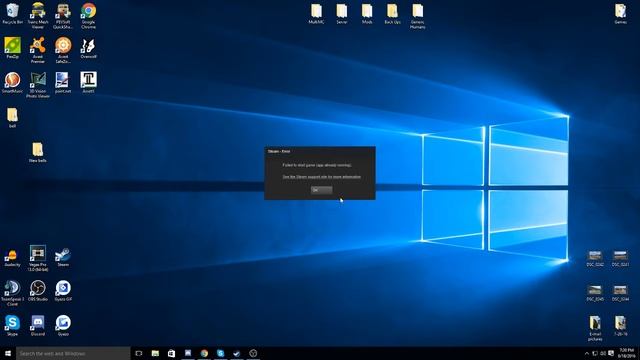Open the Avast Premier shortcut
The image size is (640, 360).
[38, 50]
